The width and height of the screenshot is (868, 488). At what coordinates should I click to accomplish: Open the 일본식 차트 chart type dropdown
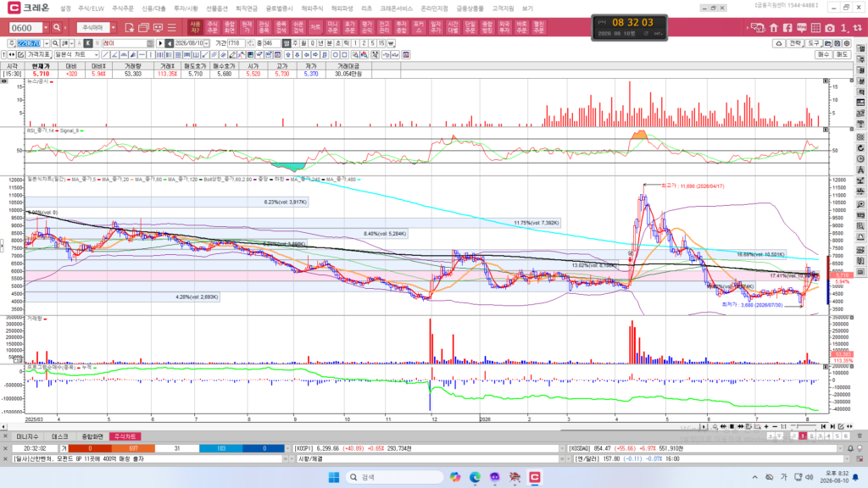click(76, 55)
